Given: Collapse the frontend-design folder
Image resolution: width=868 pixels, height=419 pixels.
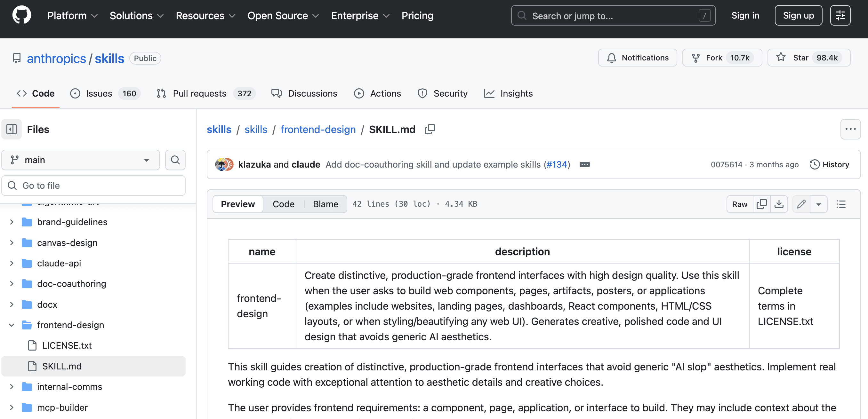Looking at the screenshot, I should point(12,325).
